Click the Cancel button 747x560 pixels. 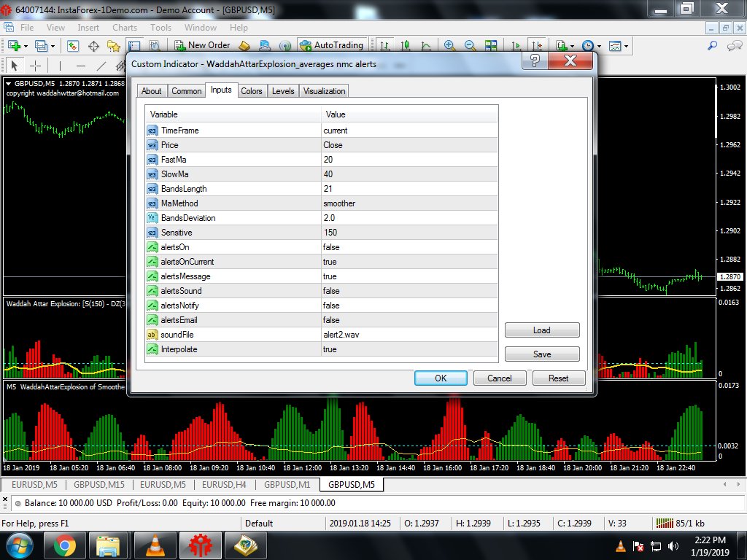pyautogui.click(x=499, y=378)
